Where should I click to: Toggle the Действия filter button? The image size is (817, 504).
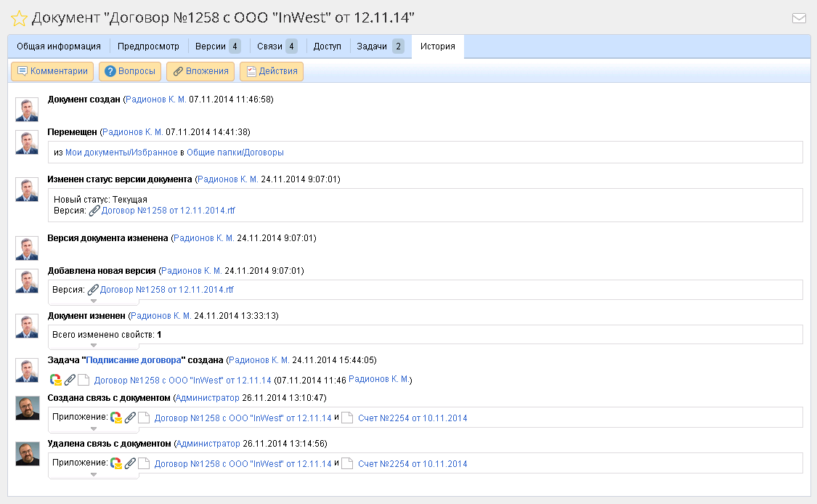pyautogui.click(x=272, y=71)
